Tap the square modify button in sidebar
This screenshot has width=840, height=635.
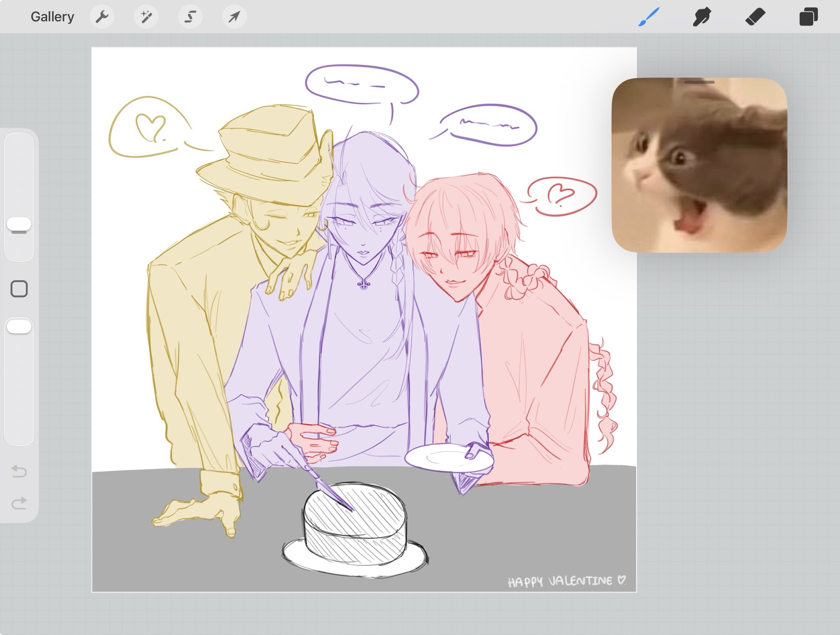(19, 289)
